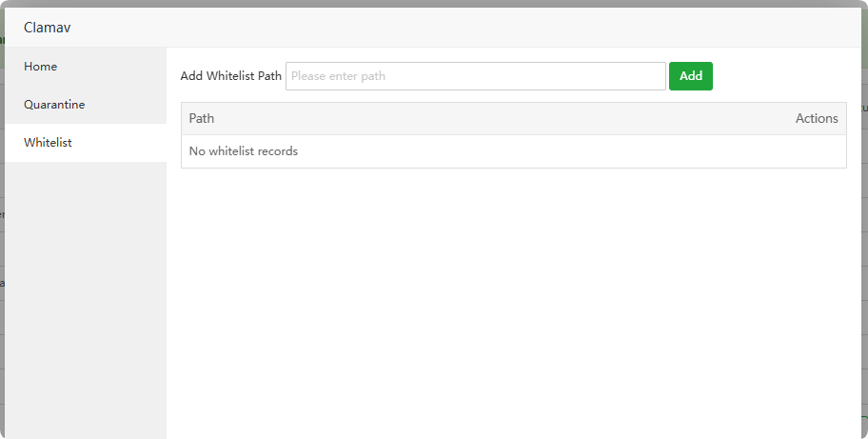
Task: Focus the whitelist path input field
Action: coord(475,76)
